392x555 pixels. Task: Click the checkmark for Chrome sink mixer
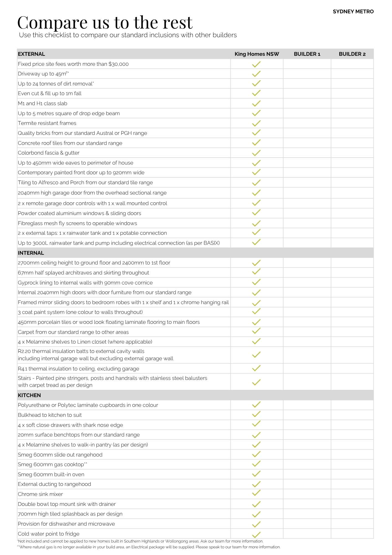pos(256,494)
